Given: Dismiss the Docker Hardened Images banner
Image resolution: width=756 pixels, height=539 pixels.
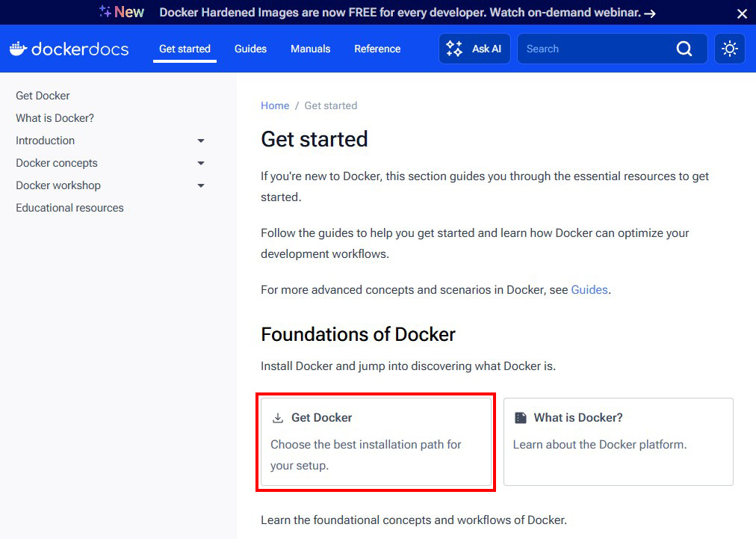Looking at the screenshot, I should coord(742,13).
